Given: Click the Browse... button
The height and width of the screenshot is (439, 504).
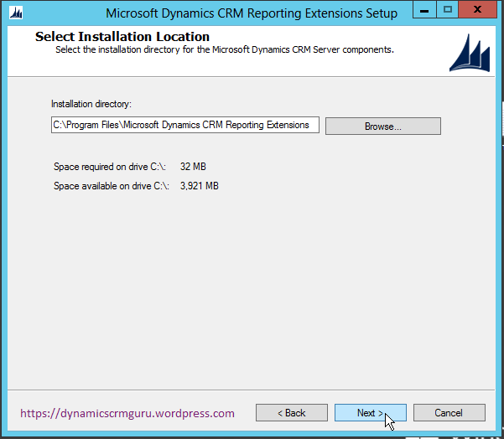Looking at the screenshot, I should (382, 127).
